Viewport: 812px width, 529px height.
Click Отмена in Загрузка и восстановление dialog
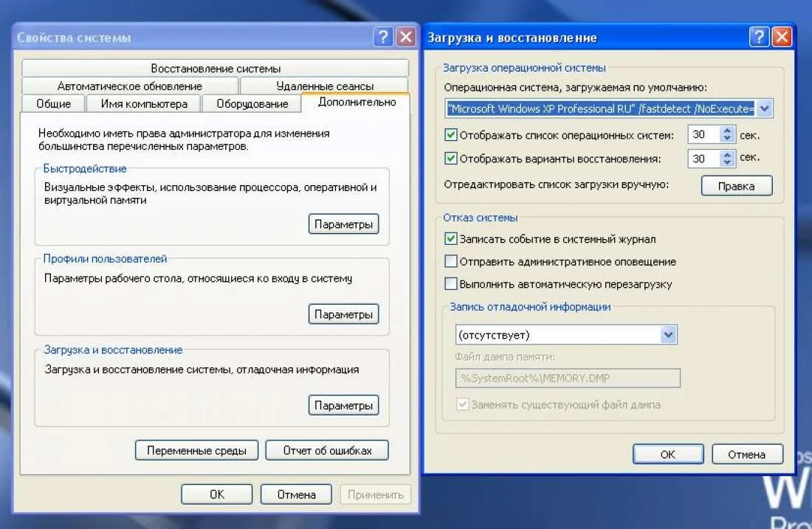click(747, 454)
